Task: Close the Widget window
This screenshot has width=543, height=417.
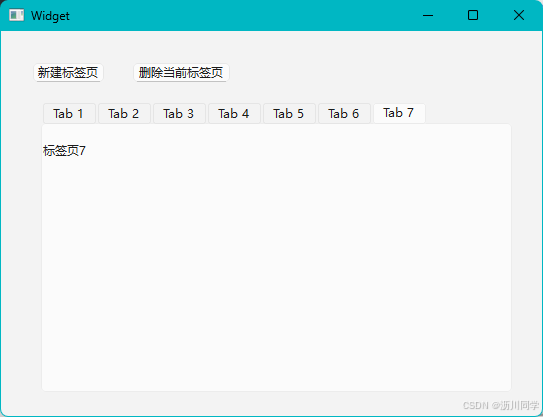Action: pyautogui.click(x=519, y=15)
